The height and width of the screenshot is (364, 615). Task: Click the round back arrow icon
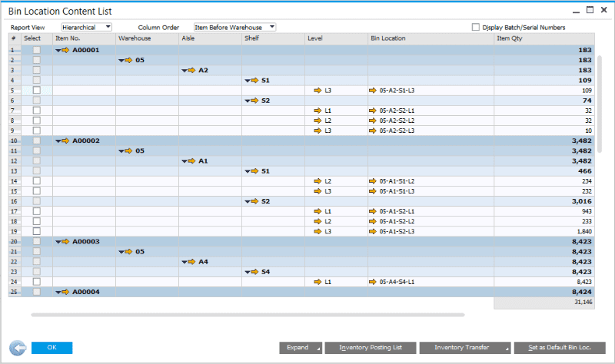pyautogui.click(x=17, y=347)
